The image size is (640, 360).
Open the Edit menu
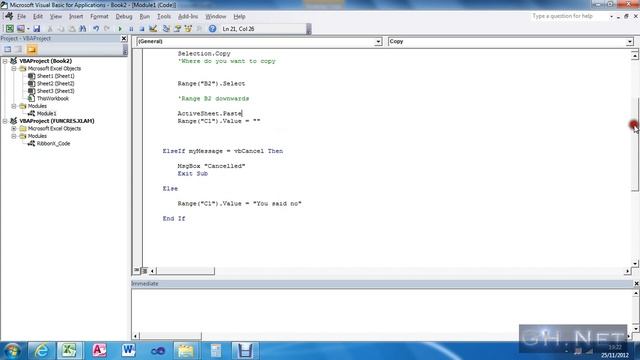[x=38, y=16]
